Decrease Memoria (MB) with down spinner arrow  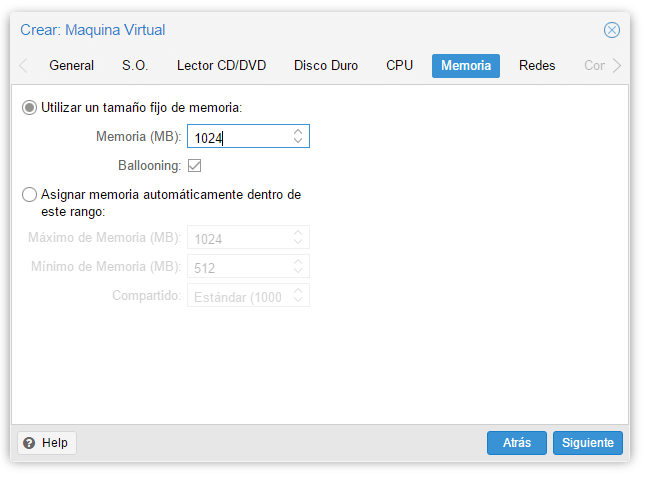(297, 141)
